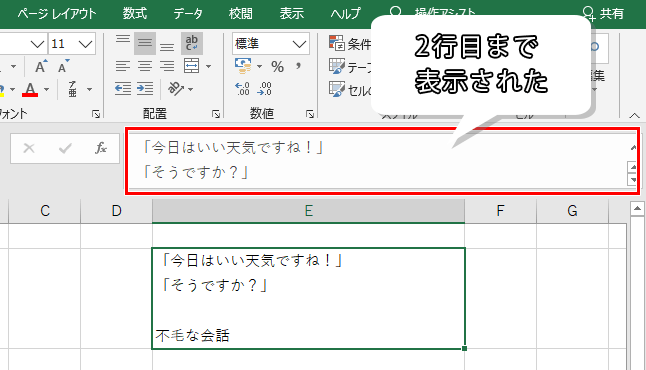
Task: Open the 数値 dialog launcher
Action: 310,114
